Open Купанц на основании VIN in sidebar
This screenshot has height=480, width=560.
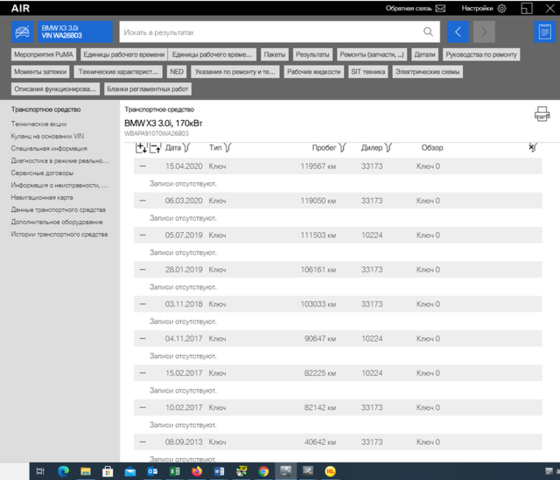(47, 136)
